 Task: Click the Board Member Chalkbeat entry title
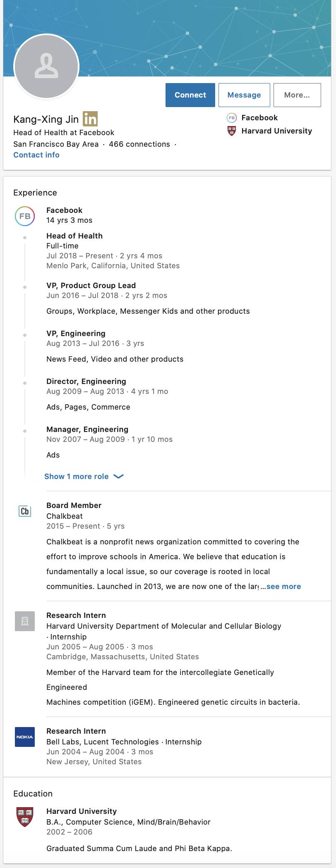point(74,505)
